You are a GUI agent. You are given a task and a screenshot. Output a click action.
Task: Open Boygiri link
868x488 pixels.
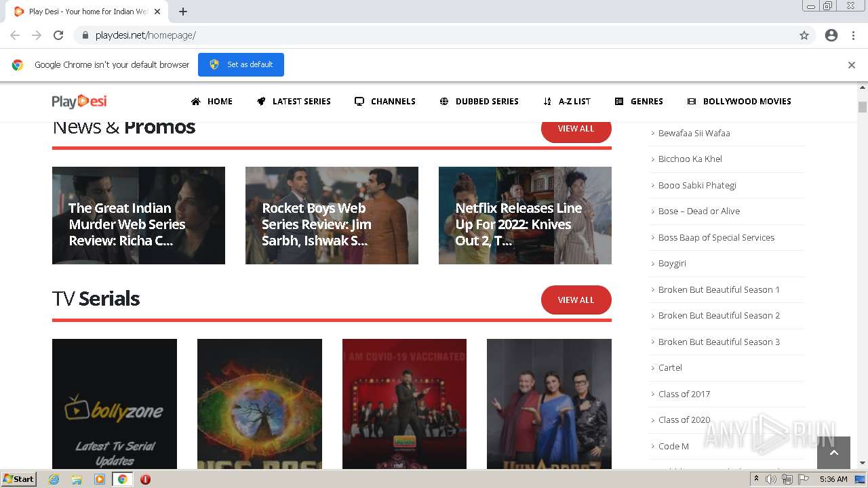(672, 264)
